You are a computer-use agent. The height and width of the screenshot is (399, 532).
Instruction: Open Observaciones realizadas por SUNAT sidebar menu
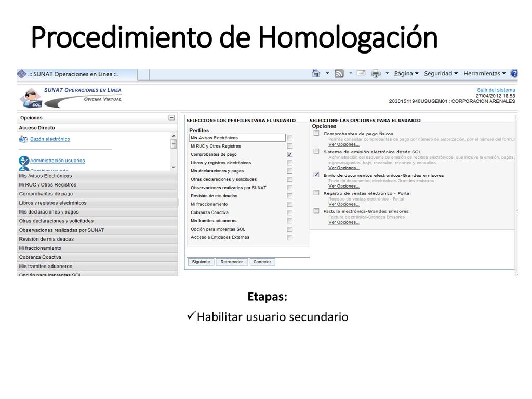[97, 230]
